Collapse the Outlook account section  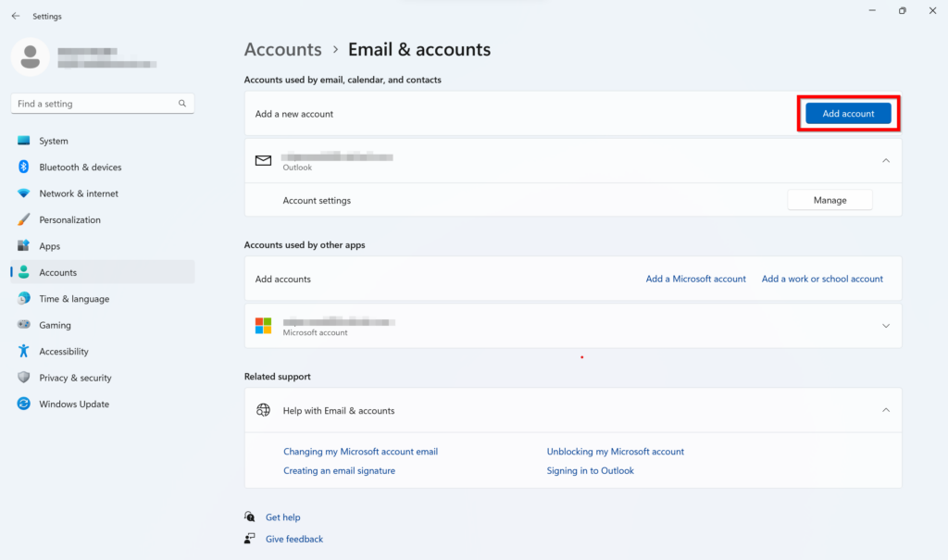885,161
